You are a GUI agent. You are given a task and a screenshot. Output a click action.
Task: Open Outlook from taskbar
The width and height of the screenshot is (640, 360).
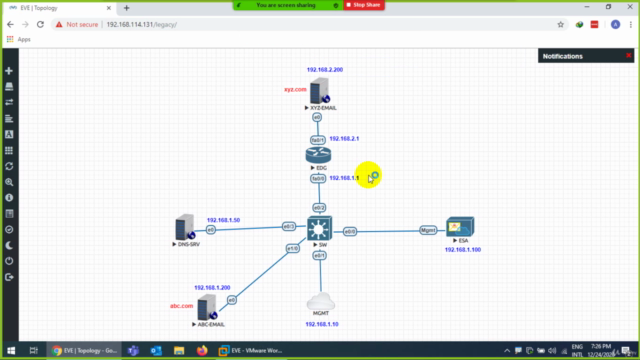pyautogui.click(x=156, y=350)
